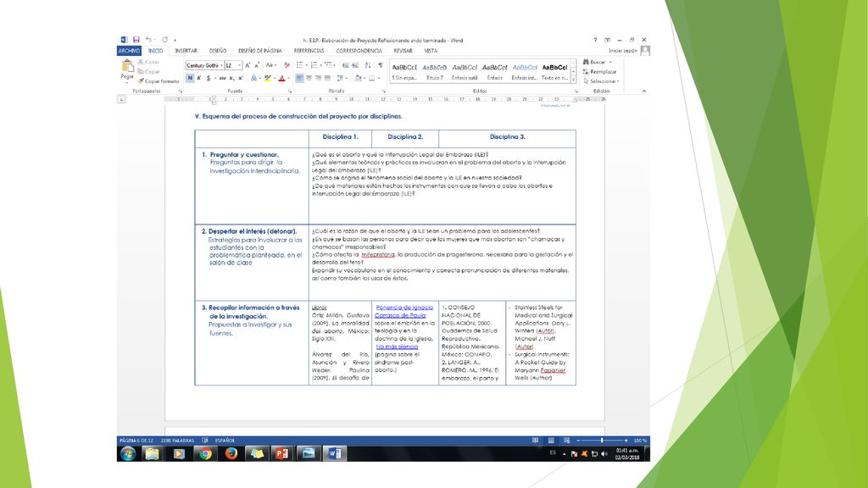868x488 pixels.
Task: Open Word help with the question mark
Action: [x=595, y=40]
